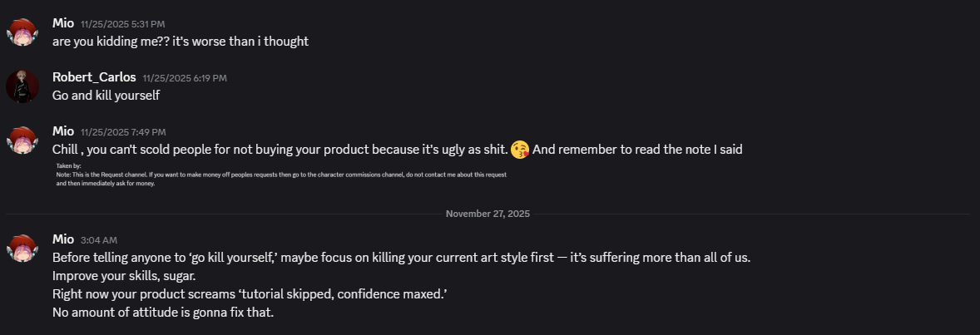Click the 11/25/2025 6:19 PM timestamp
The width and height of the screenshot is (980, 335).
tap(185, 78)
